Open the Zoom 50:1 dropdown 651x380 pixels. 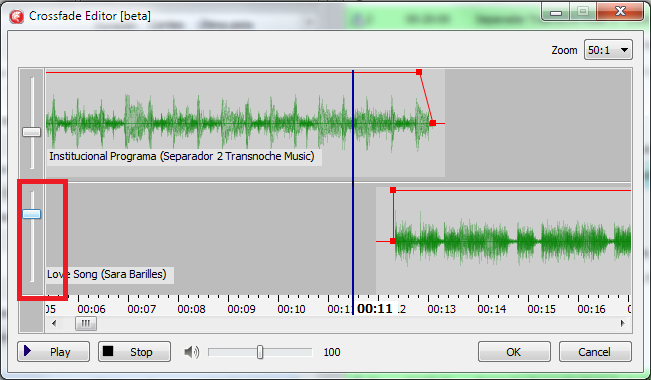608,50
